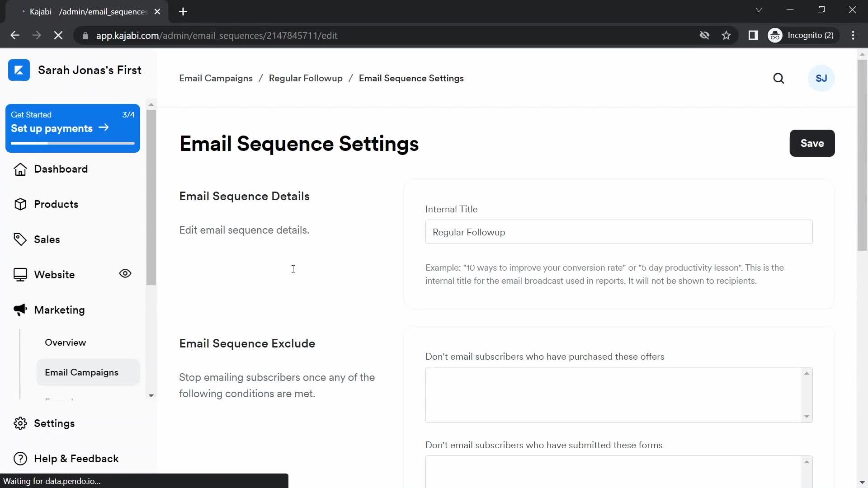
Task: Click the Dashboard icon in sidebar
Action: (20, 169)
